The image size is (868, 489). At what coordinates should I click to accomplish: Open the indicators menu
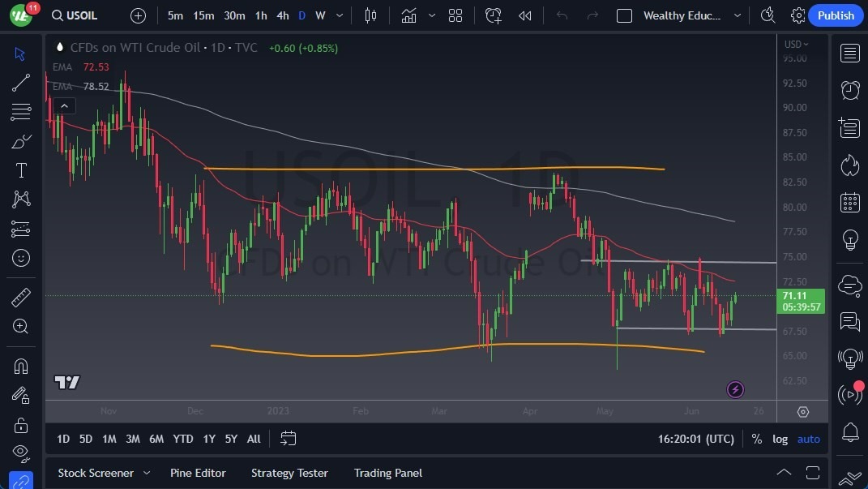coord(408,15)
